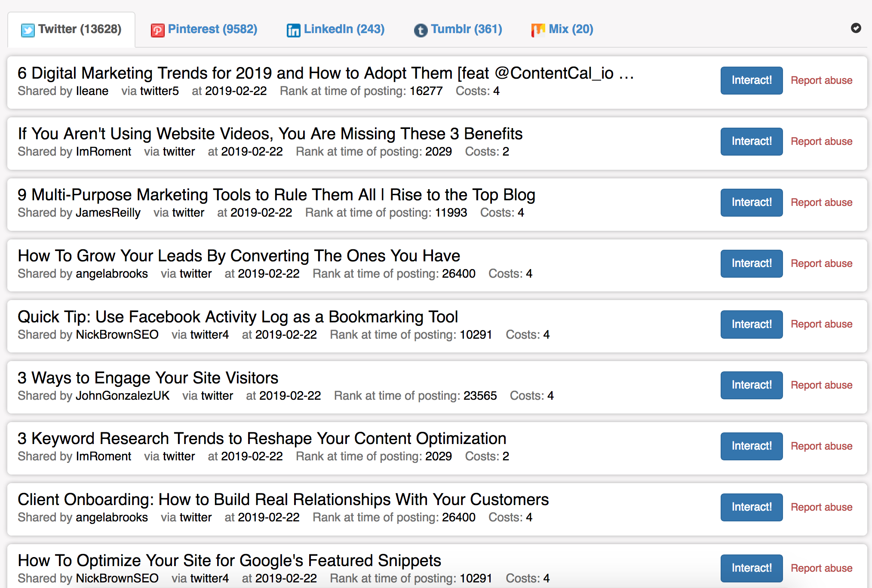Image resolution: width=872 pixels, height=588 pixels.
Task: Interact with 3 Keyword Research Trends post
Action: click(752, 446)
